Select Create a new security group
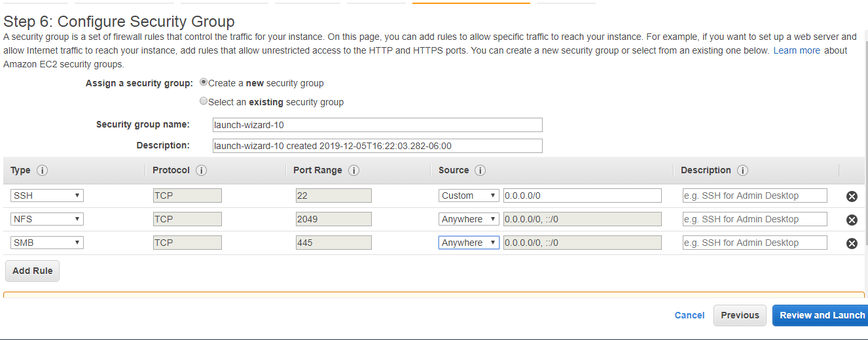 point(204,82)
